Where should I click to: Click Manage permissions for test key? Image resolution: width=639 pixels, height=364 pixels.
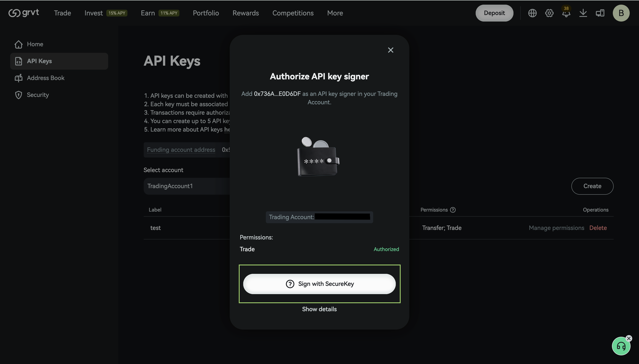pos(556,228)
